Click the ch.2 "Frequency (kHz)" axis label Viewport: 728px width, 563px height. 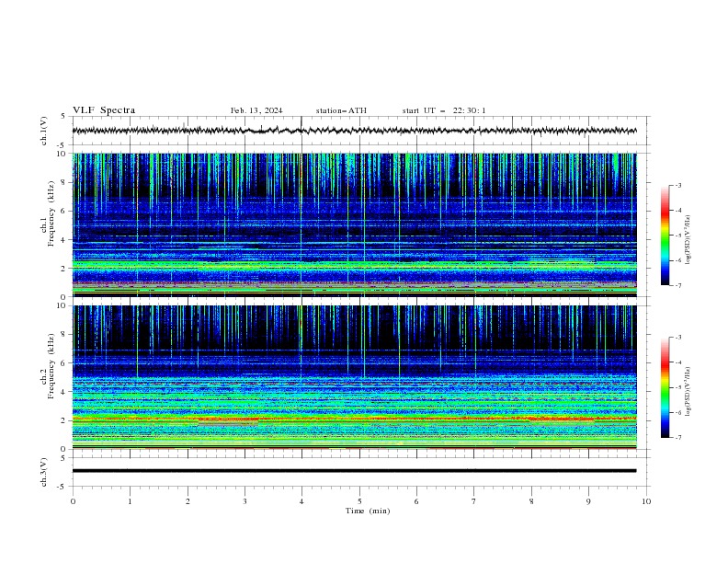pos(51,366)
